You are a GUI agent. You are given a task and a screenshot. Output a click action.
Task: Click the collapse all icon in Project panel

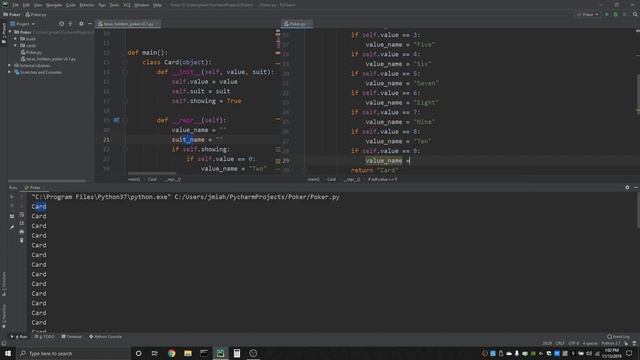click(70, 24)
